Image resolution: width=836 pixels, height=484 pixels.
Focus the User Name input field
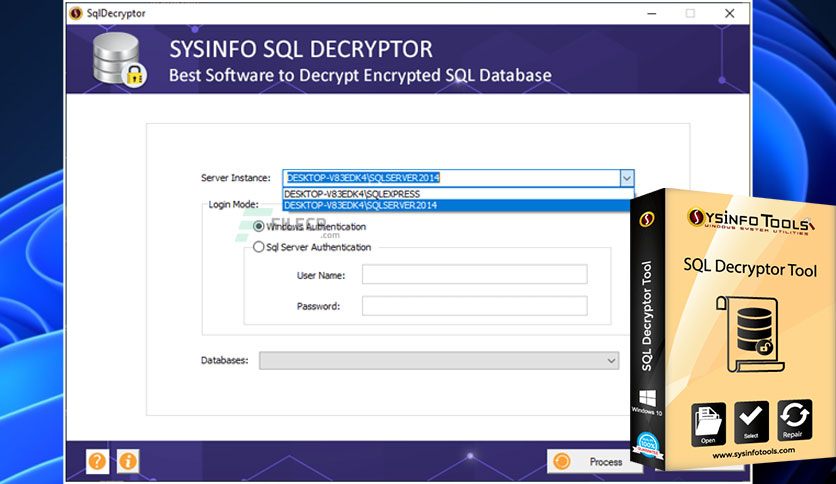coord(475,275)
